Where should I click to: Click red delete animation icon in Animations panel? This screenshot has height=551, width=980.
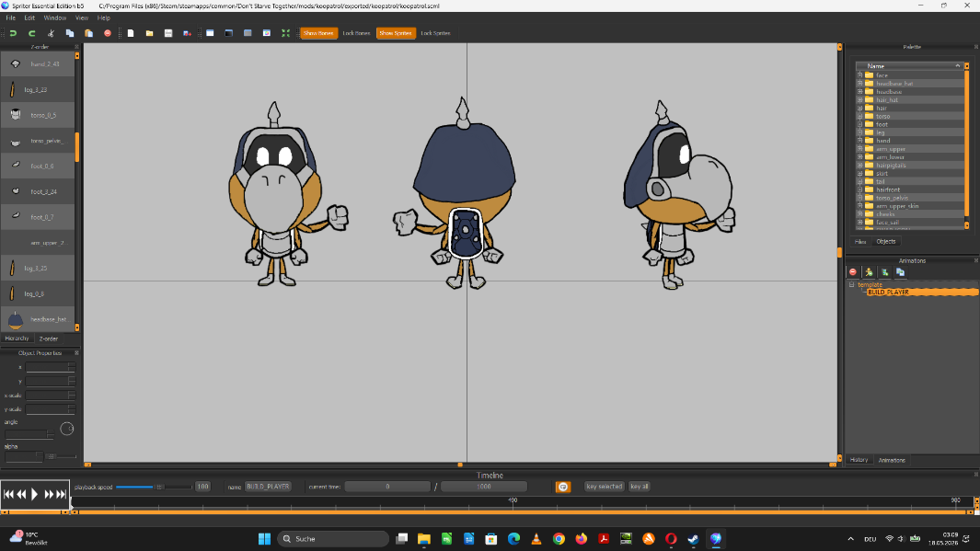tap(852, 271)
